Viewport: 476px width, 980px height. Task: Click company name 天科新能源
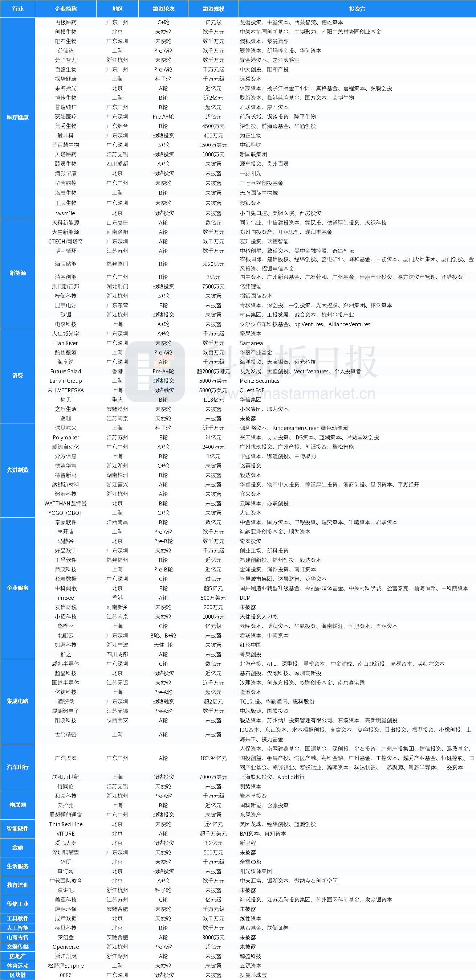click(65, 222)
